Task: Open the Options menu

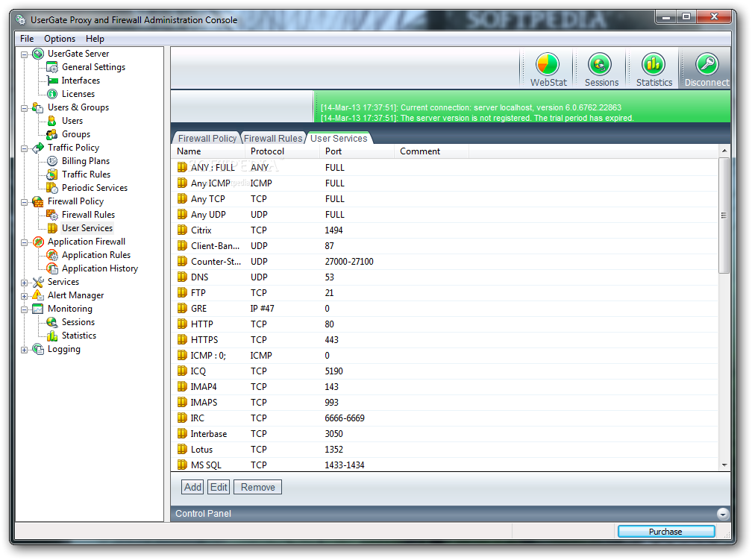Action: click(x=60, y=39)
